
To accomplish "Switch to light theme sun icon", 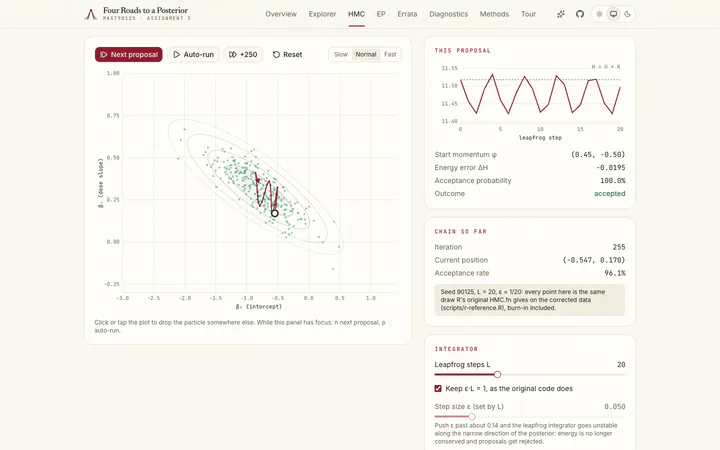I will pyautogui.click(x=599, y=14).
